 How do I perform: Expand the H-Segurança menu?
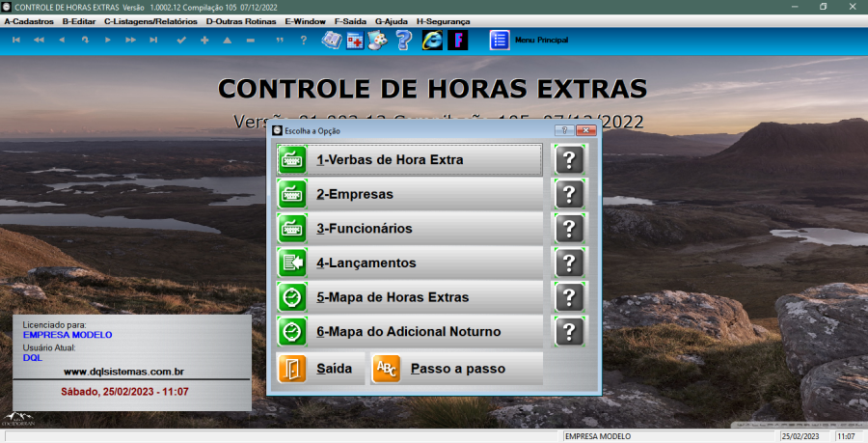444,20
